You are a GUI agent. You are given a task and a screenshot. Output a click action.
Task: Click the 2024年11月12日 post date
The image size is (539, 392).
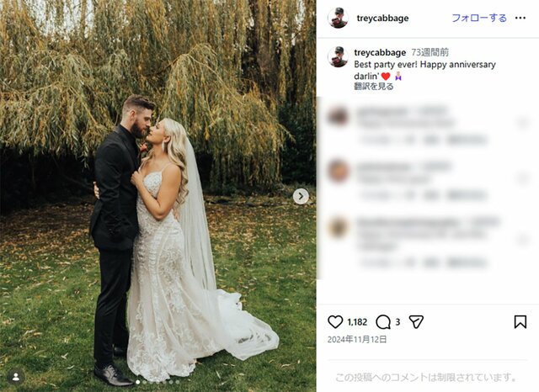[357, 340]
